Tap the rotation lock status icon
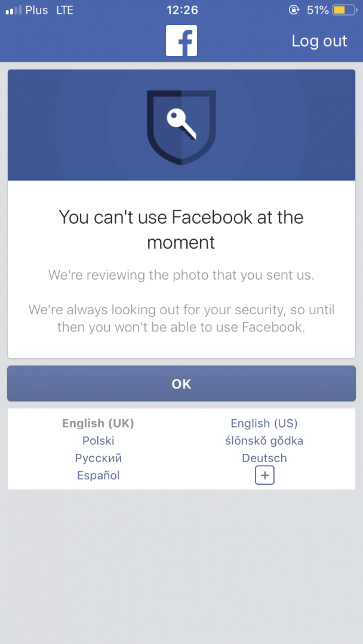 click(x=293, y=10)
